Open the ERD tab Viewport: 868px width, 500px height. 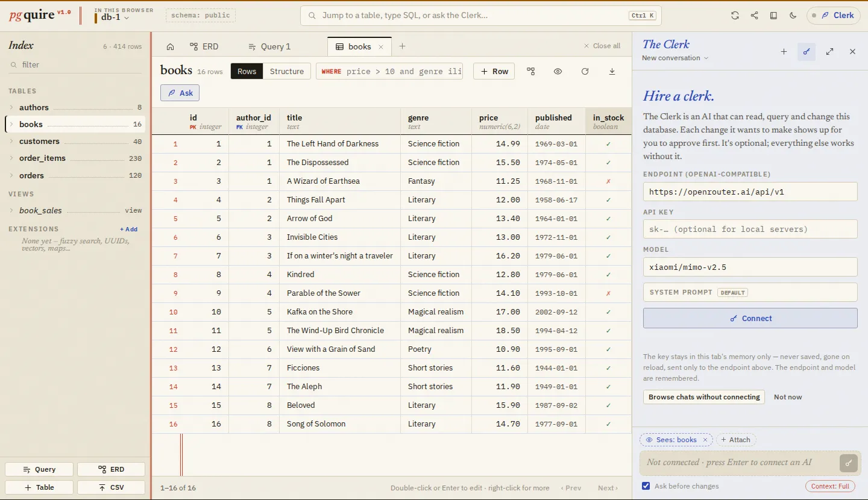click(204, 46)
